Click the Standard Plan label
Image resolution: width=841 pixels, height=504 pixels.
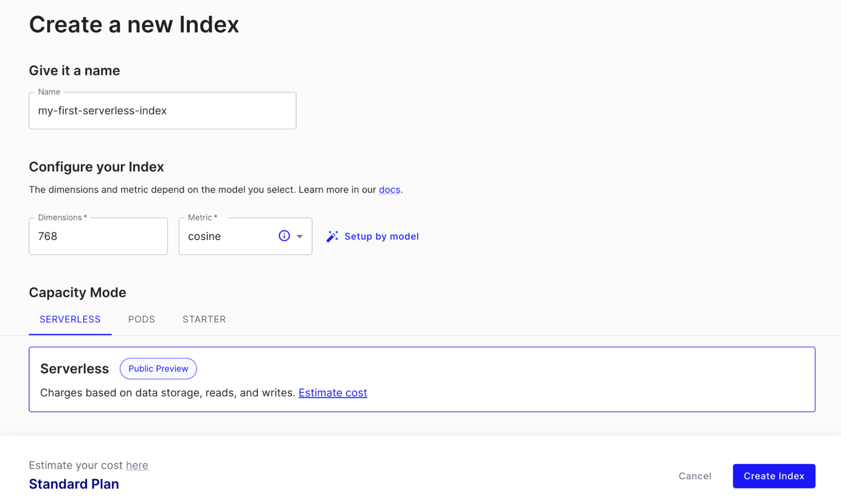click(x=74, y=484)
